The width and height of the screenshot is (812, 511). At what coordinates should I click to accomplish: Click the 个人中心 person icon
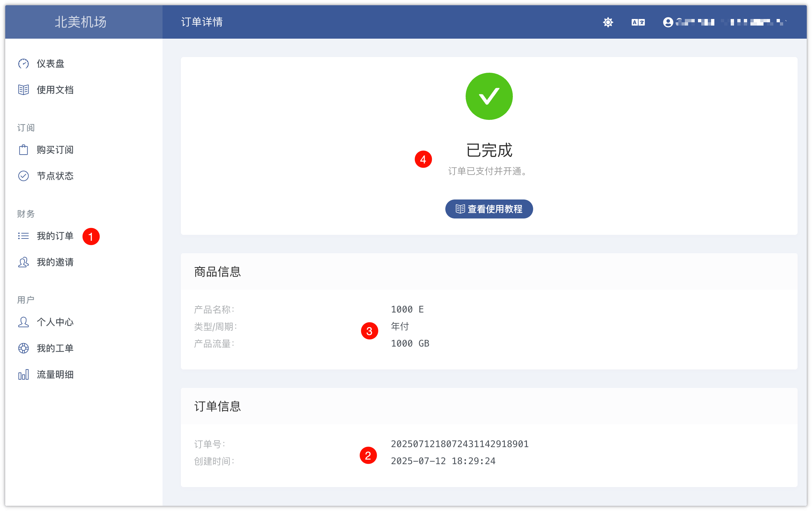[23, 322]
